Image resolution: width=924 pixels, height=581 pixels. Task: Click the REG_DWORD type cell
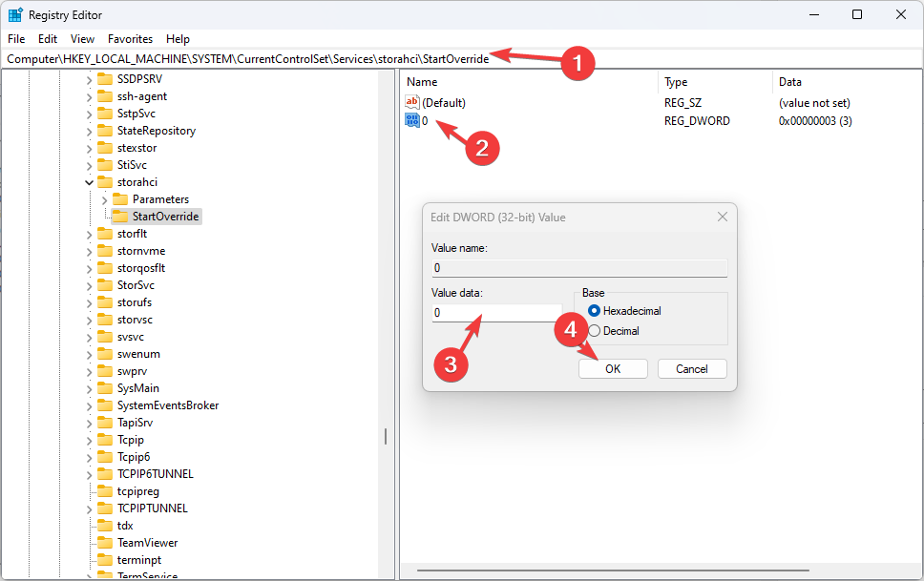point(697,121)
